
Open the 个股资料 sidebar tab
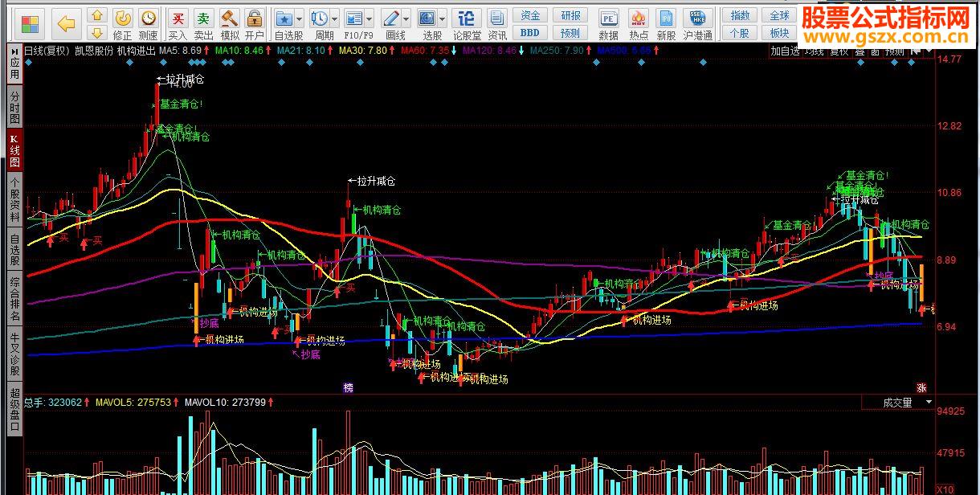pos(14,201)
